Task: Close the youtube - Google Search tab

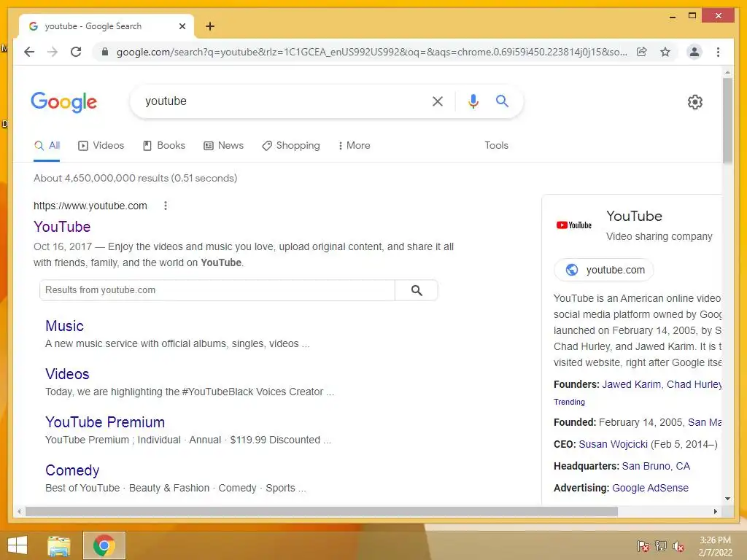Action: coord(182,26)
